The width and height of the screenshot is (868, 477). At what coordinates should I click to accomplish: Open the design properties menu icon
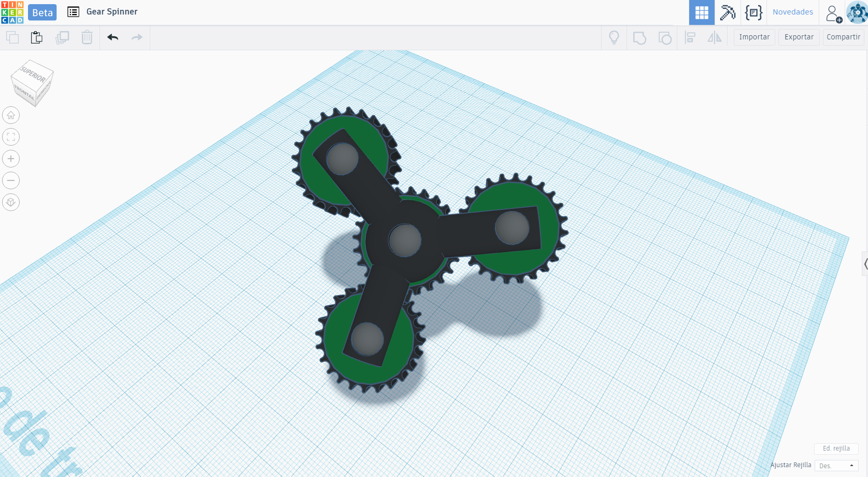(x=73, y=11)
